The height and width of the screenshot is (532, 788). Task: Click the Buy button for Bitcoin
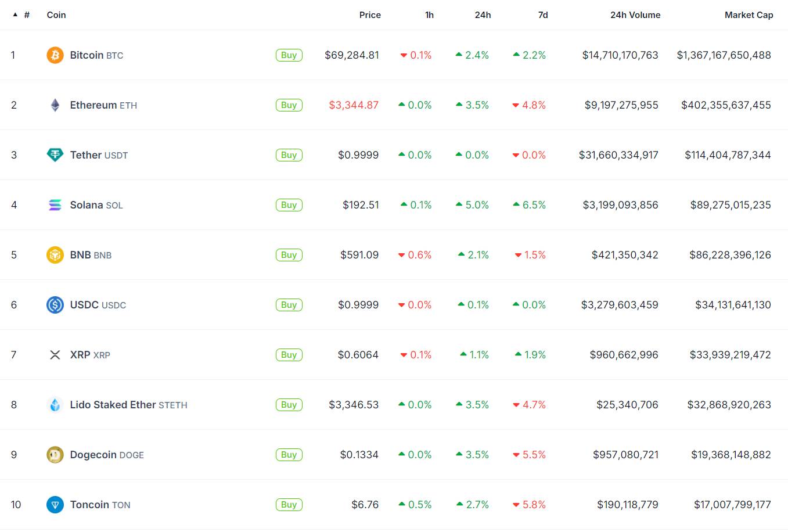[x=289, y=55]
